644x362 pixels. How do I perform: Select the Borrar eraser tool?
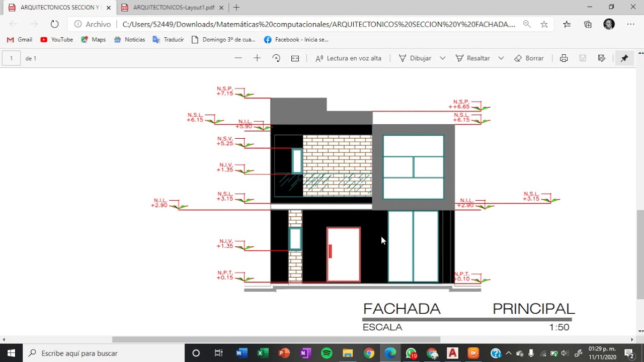click(x=529, y=58)
